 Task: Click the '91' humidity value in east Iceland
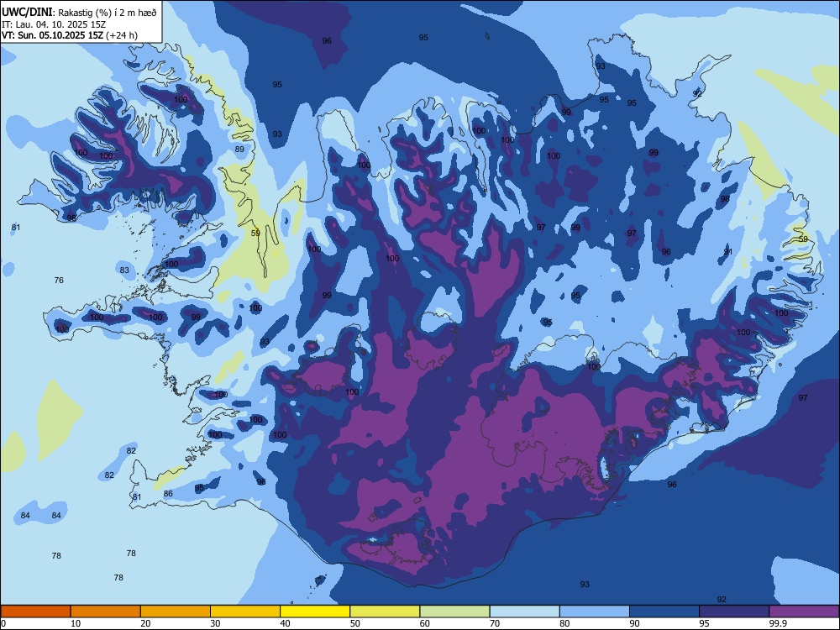(x=728, y=252)
